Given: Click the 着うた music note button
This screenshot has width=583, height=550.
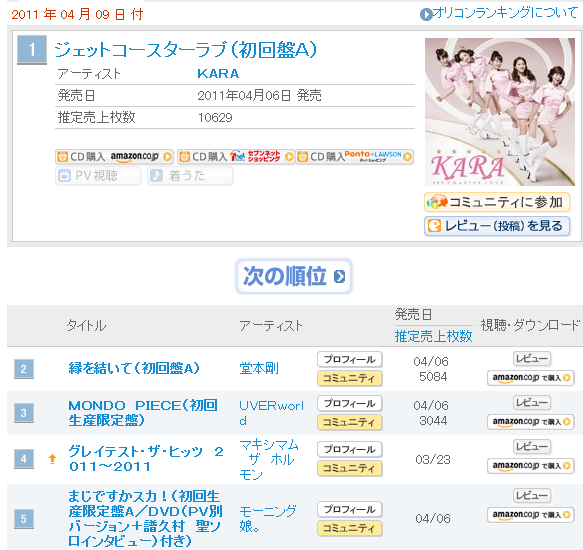Looking at the screenshot, I should pos(190,176).
